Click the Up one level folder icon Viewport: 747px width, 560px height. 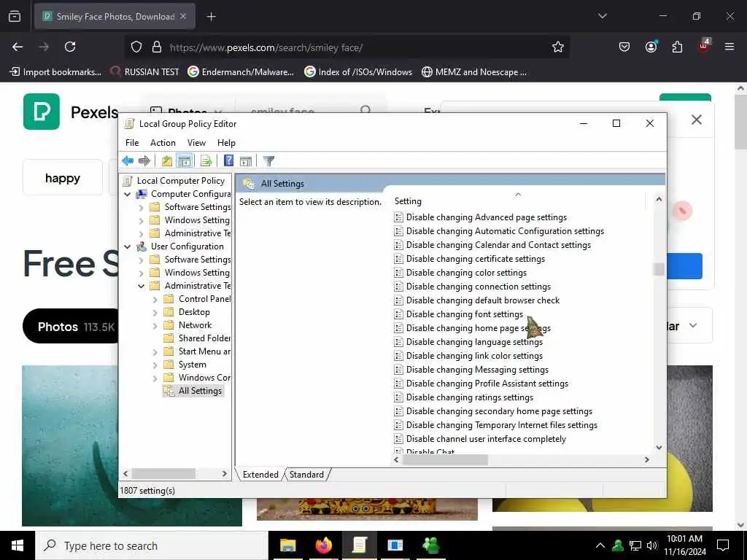click(167, 161)
